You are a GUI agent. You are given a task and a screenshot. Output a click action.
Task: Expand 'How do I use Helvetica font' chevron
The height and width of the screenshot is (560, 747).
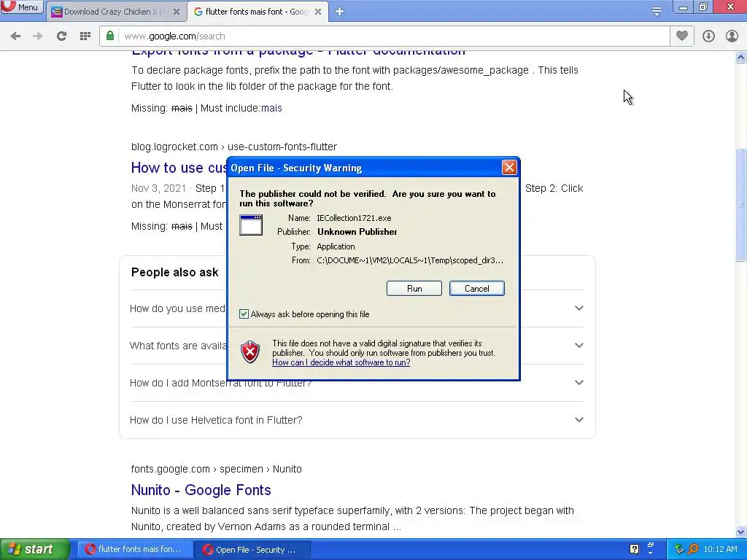tap(578, 419)
